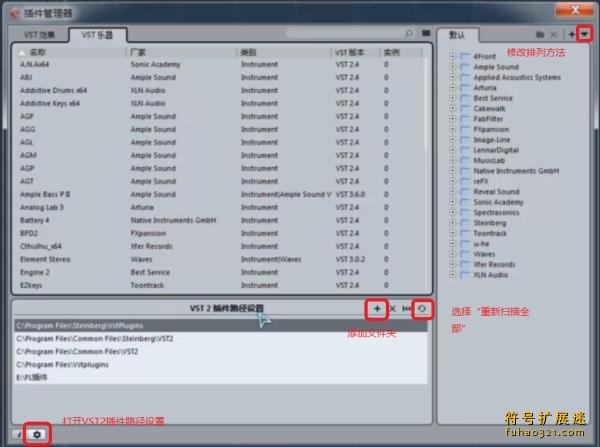Click the Waves folder icon

coord(465,254)
